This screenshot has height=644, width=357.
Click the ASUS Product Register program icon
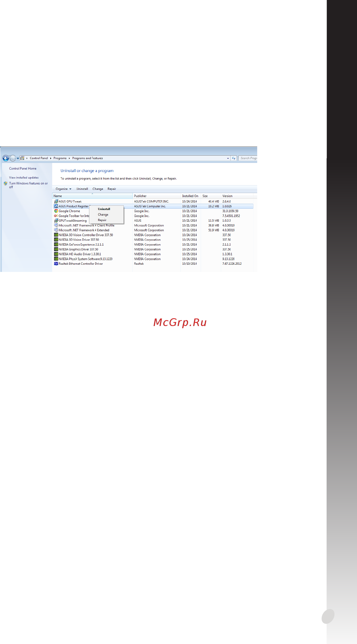point(56,206)
